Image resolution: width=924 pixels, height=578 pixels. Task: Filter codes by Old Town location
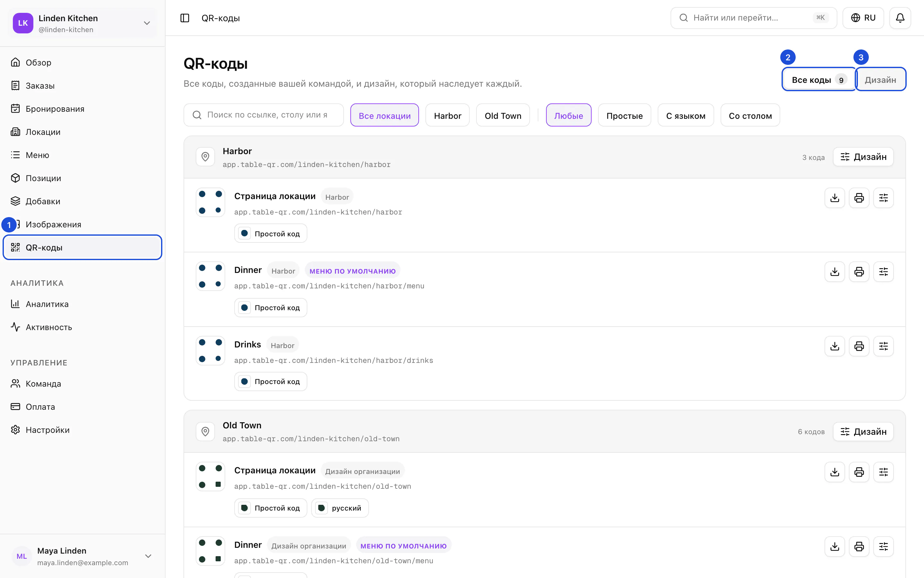click(503, 115)
